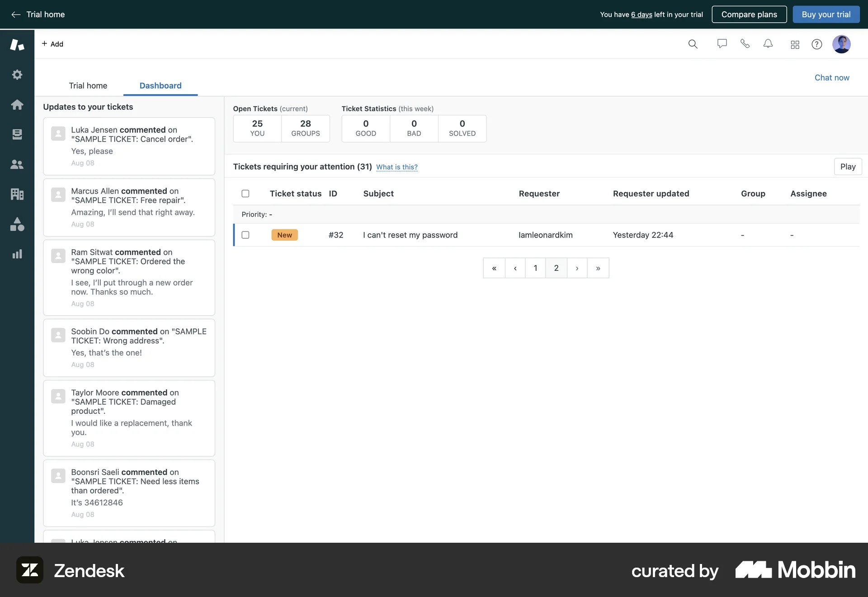
Task: Open the What is this? link
Action: click(397, 167)
